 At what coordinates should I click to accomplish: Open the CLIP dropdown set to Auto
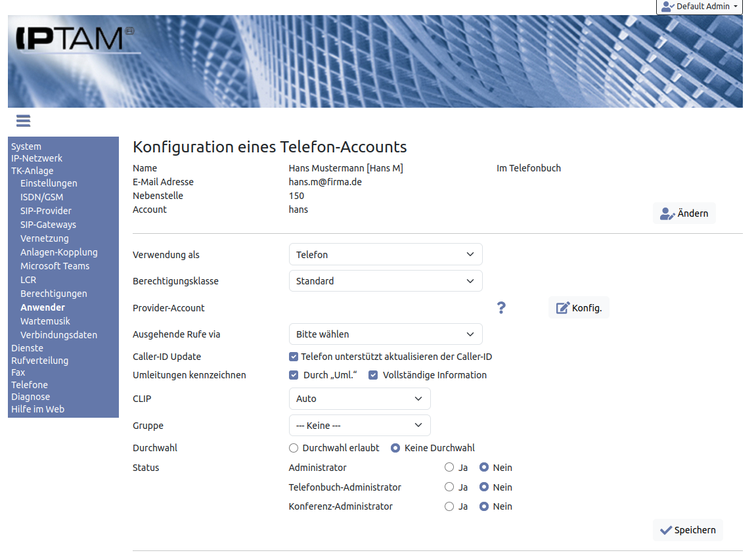pyautogui.click(x=359, y=399)
